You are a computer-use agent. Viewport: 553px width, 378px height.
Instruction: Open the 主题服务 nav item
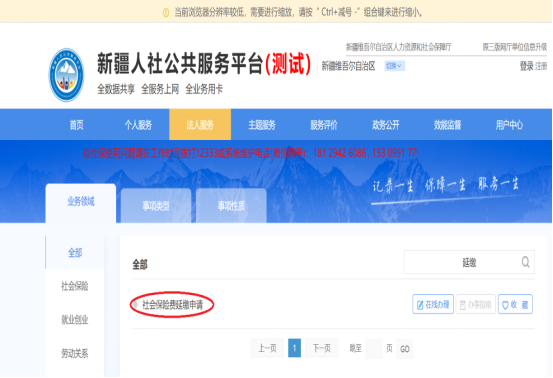click(262, 125)
